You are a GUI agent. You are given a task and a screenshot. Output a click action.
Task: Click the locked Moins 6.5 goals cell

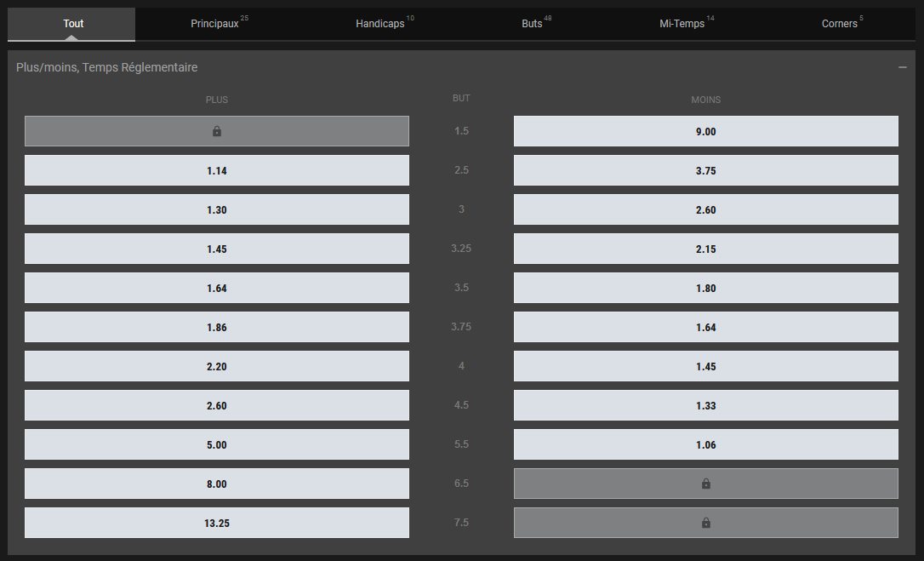point(705,484)
